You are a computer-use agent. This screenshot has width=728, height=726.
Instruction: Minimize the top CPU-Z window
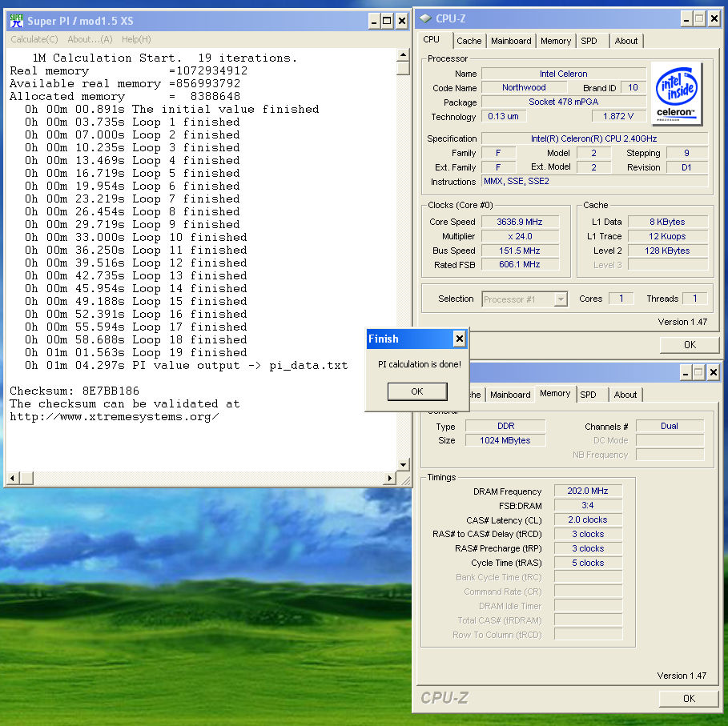[x=686, y=18]
